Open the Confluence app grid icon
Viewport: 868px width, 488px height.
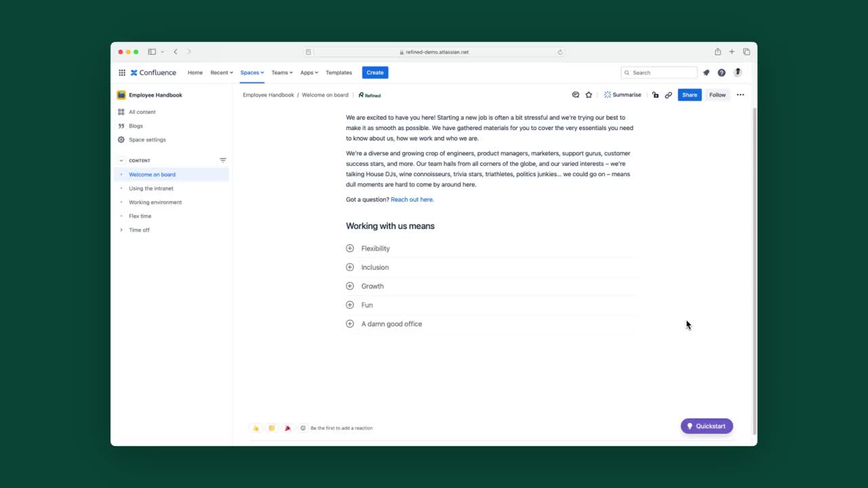122,73
